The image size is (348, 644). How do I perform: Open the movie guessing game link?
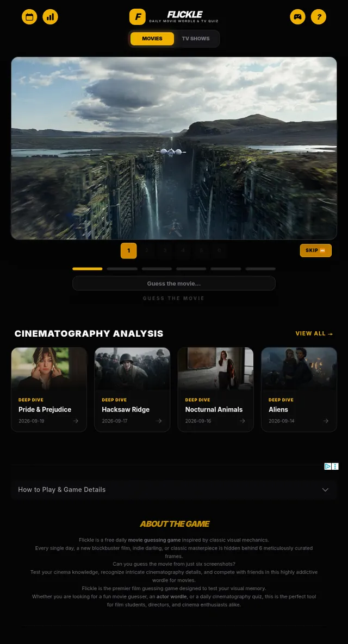[x=154, y=540]
